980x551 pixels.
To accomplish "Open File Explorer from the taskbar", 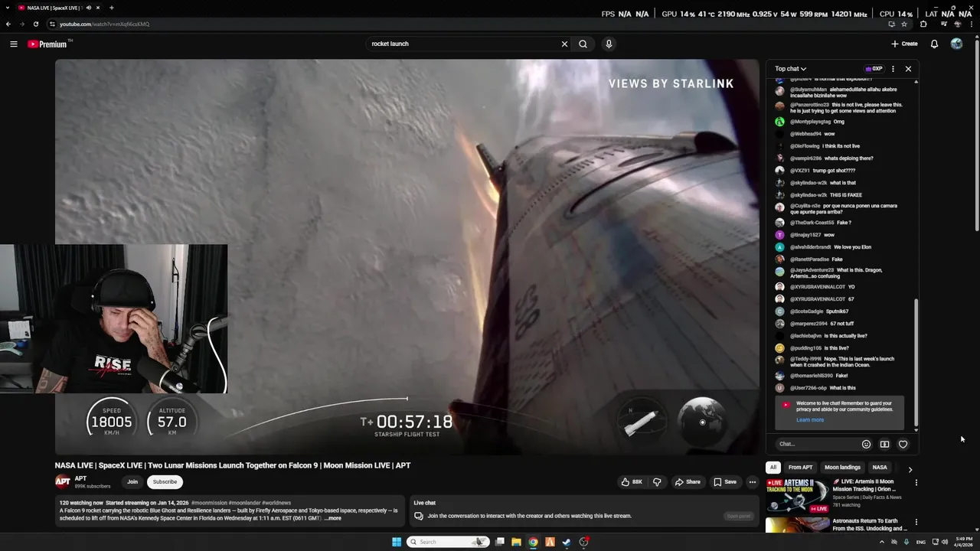I will (x=516, y=542).
